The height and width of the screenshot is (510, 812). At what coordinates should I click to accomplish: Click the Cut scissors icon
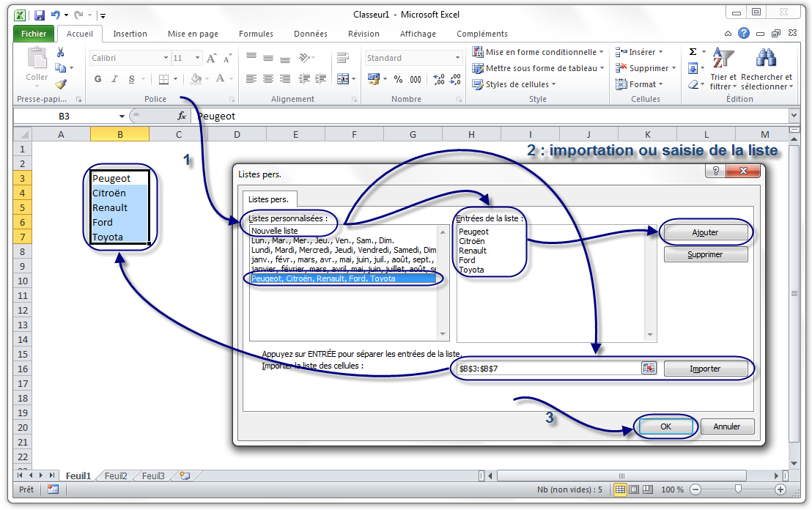(x=61, y=52)
